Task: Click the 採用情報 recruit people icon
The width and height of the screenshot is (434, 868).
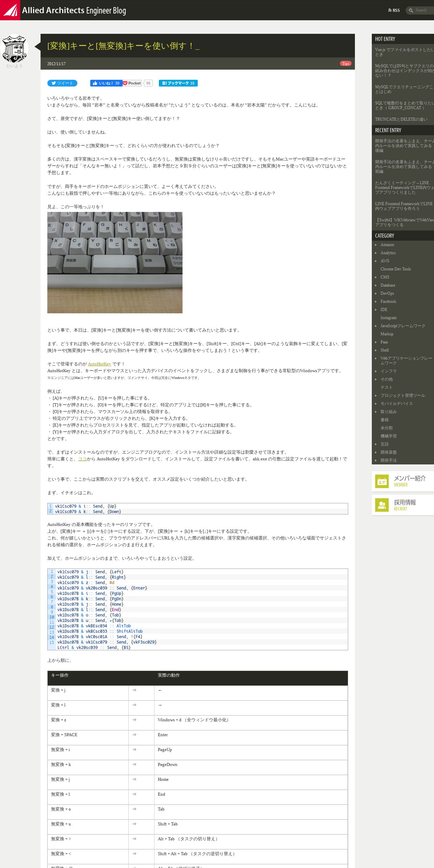Action: pos(382,505)
